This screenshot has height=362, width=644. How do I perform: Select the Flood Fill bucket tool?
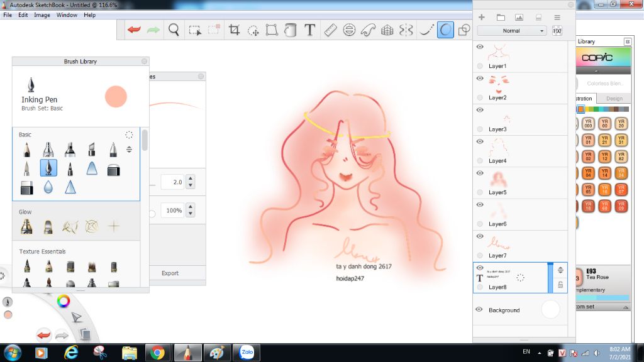[291, 30]
